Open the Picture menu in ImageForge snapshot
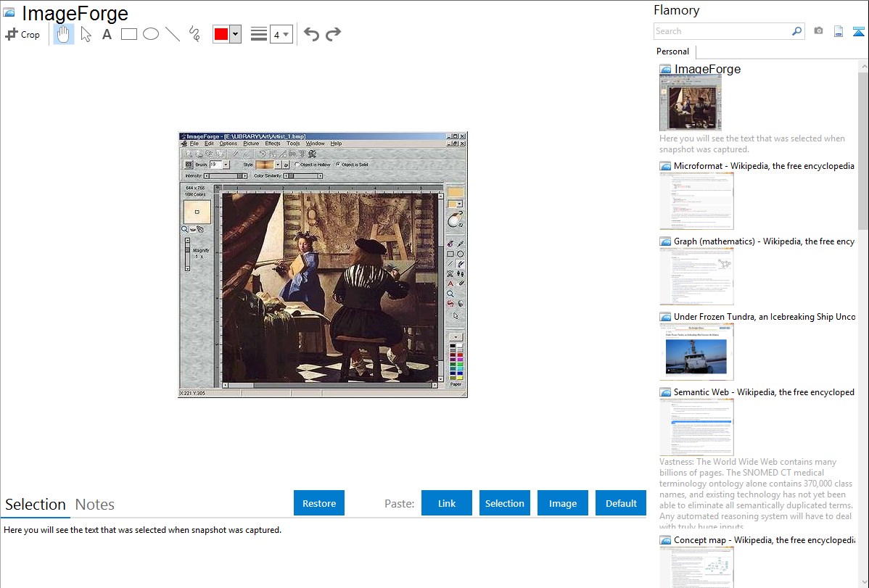The width and height of the screenshot is (869, 588). pos(251,144)
